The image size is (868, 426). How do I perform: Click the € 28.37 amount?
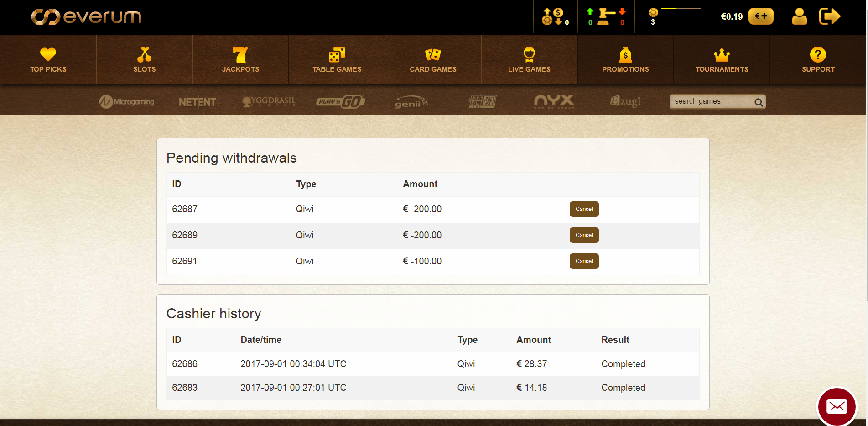(532, 364)
